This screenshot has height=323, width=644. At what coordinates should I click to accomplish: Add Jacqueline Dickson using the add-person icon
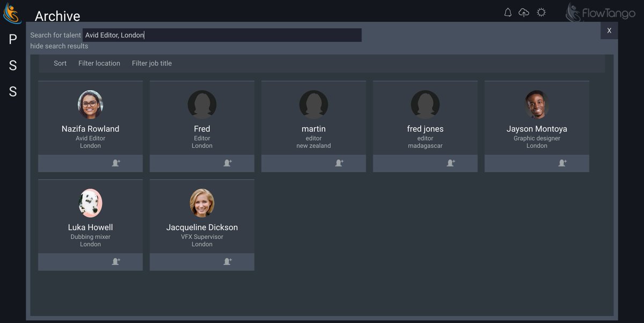[x=228, y=262]
